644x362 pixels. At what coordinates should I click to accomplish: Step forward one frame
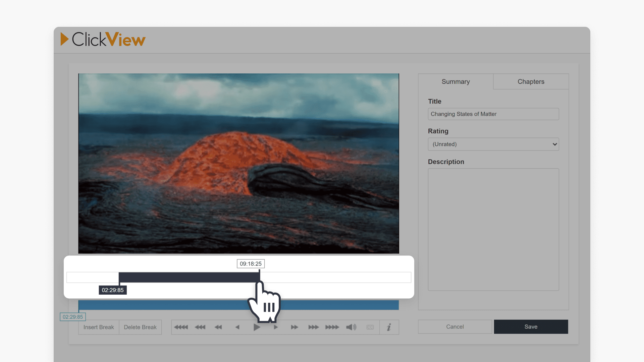tap(275, 327)
